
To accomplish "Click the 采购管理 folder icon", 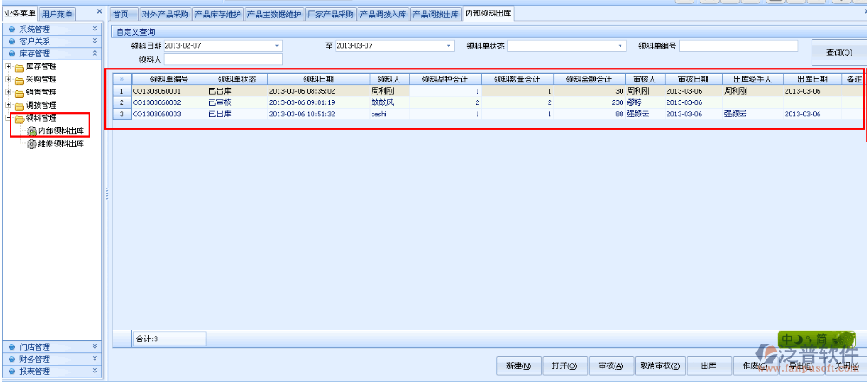I will coord(19,80).
